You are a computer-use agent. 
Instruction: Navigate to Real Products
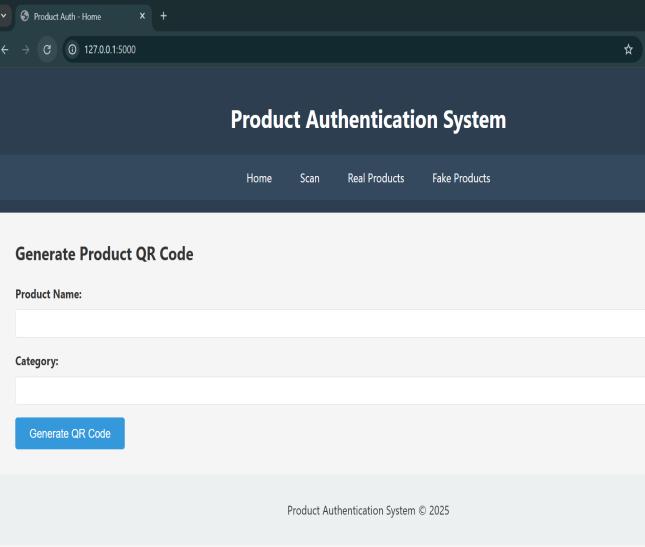pyautogui.click(x=376, y=178)
